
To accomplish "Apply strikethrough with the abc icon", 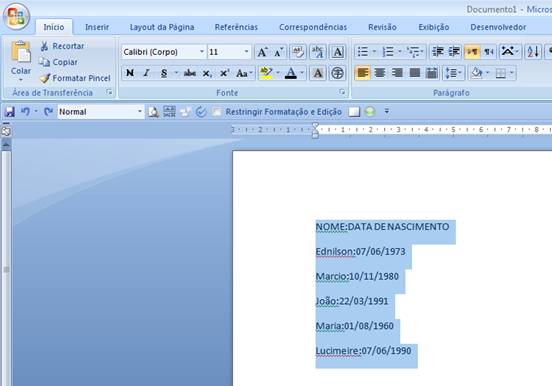I will [190, 73].
